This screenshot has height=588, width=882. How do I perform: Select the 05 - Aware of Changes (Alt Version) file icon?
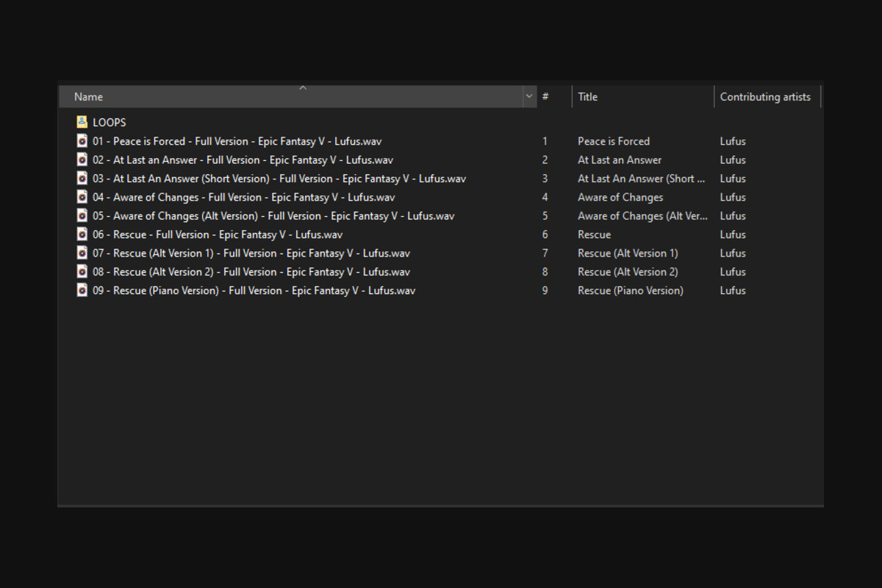pyautogui.click(x=82, y=216)
